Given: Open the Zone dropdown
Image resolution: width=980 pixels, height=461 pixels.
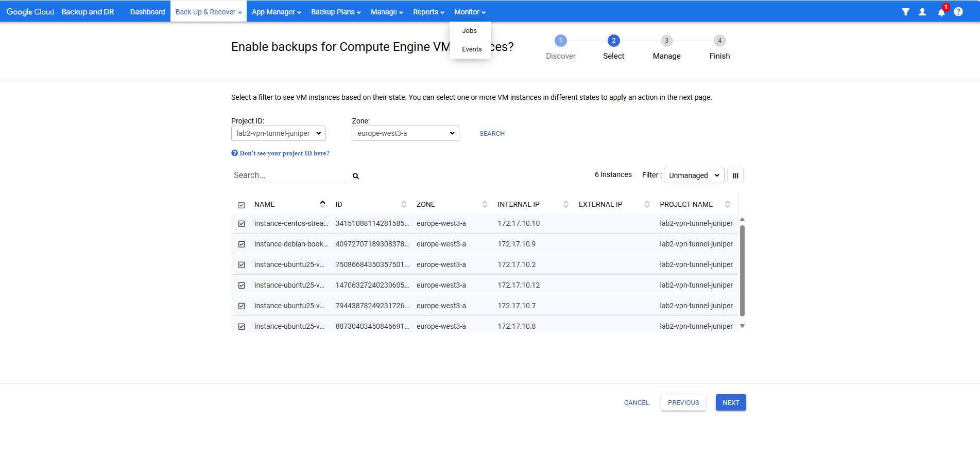Looking at the screenshot, I should click(x=405, y=133).
